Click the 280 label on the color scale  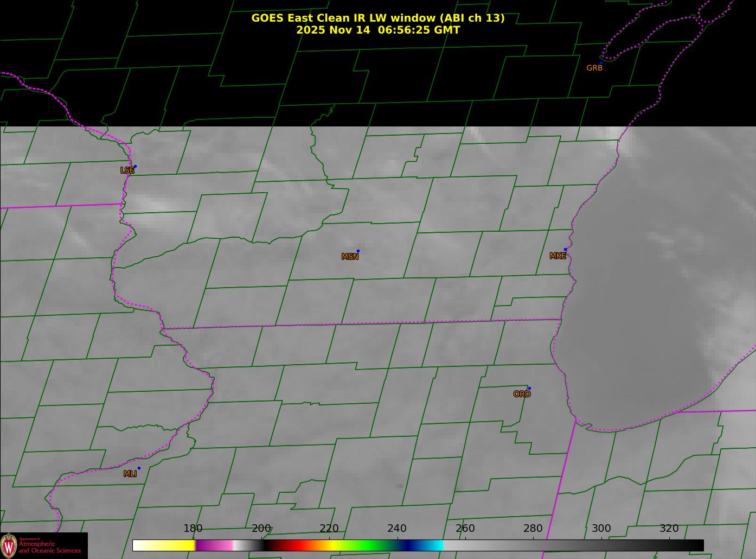(533, 529)
